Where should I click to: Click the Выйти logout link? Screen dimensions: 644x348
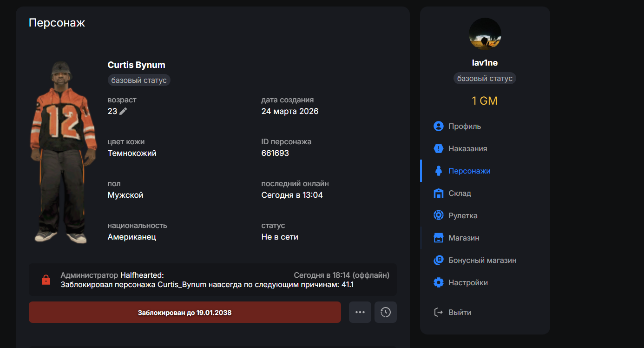pos(460,312)
